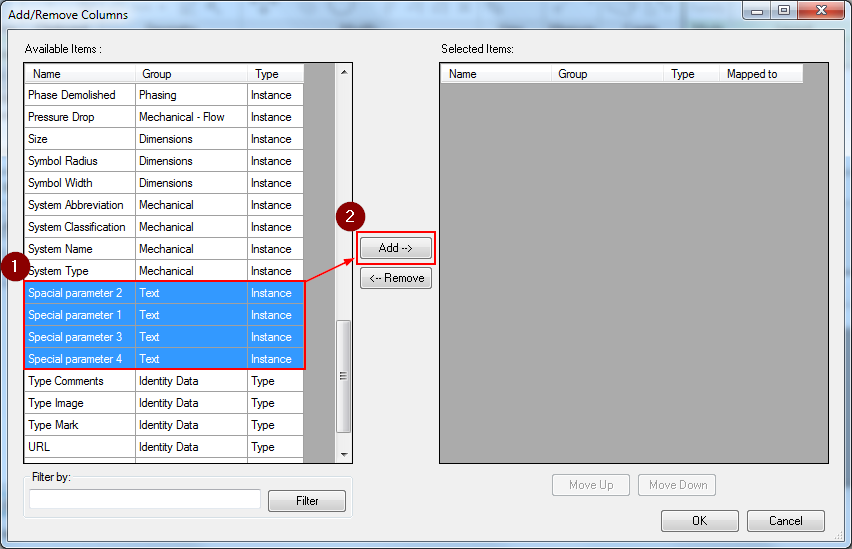Sort Available Items by Type header
This screenshot has width=852, height=549.
(275, 73)
